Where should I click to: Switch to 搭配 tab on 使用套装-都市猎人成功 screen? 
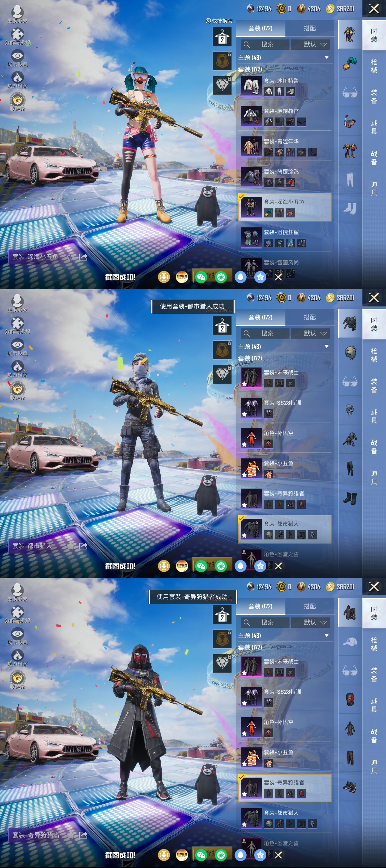[x=309, y=317]
